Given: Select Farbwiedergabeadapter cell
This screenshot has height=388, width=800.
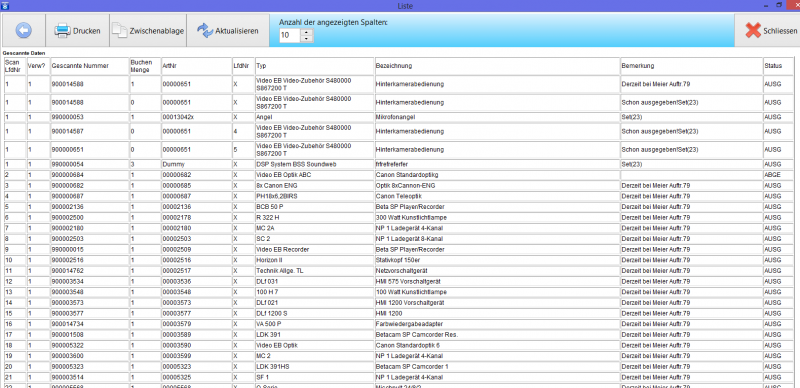Looking at the screenshot, I should pos(497,324).
